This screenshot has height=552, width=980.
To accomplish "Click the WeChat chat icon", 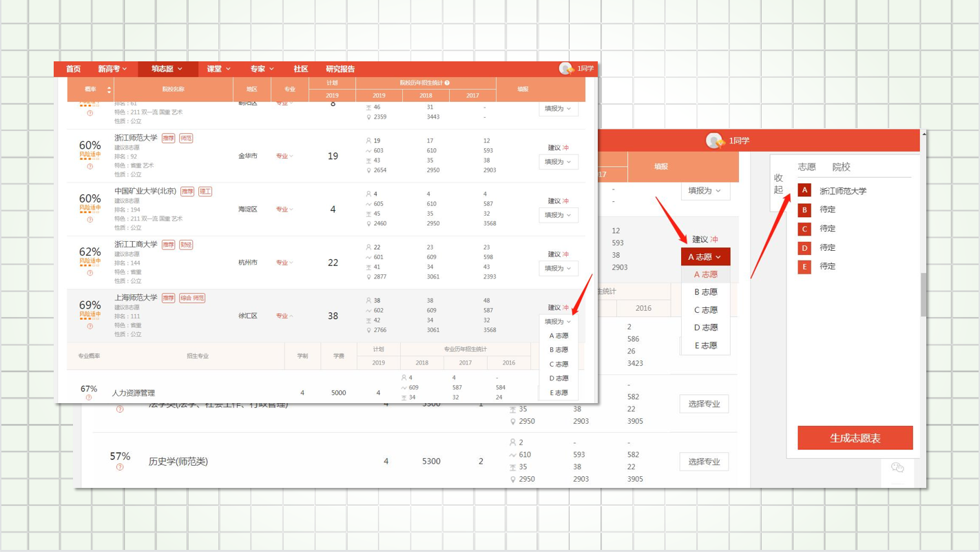I will click(897, 468).
